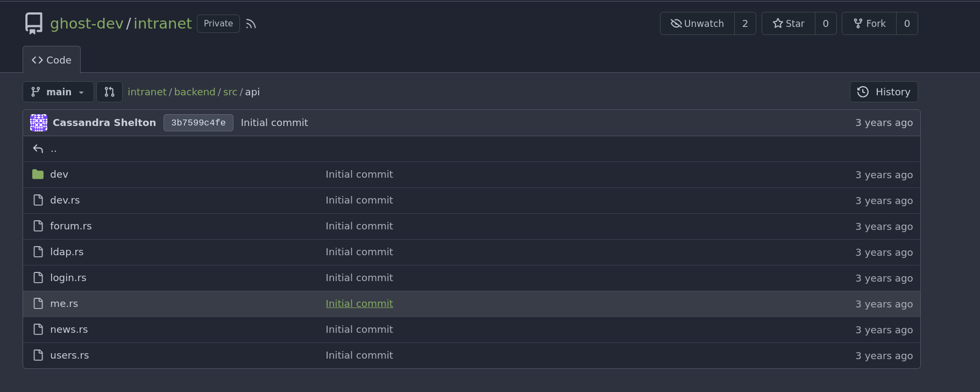Click Cassandra Shelton's avatar
Image resolution: width=980 pixels, height=392 pixels.
tap(39, 123)
